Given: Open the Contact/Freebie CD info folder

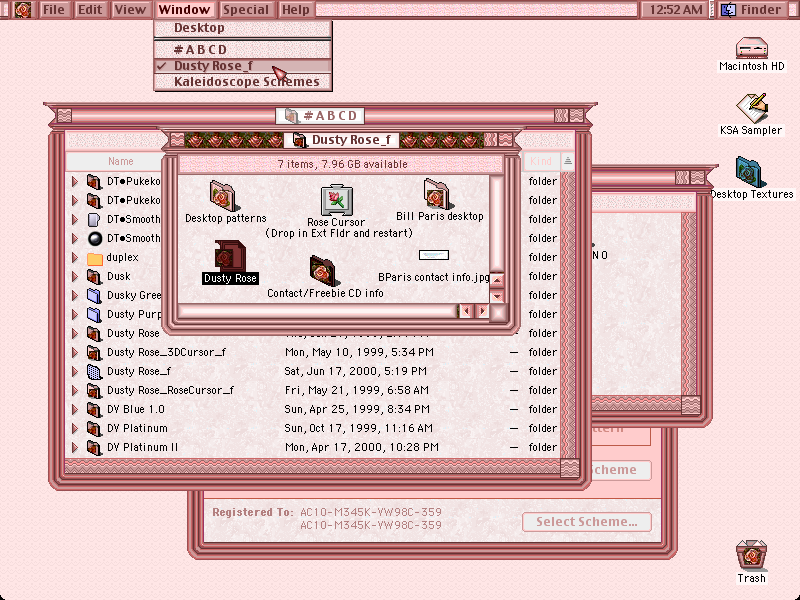Looking at the screenshot, I should click(x=323, y=271).
